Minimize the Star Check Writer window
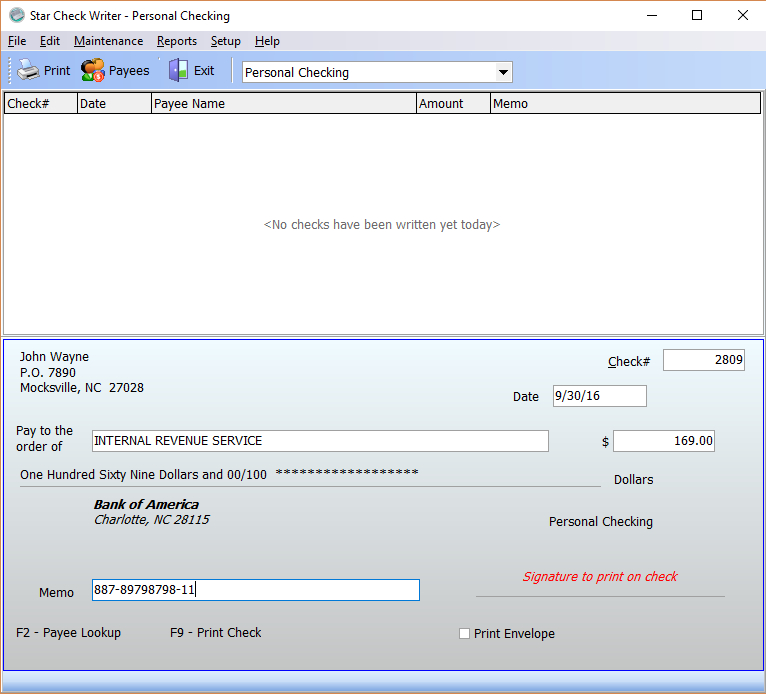 [652, 15]
